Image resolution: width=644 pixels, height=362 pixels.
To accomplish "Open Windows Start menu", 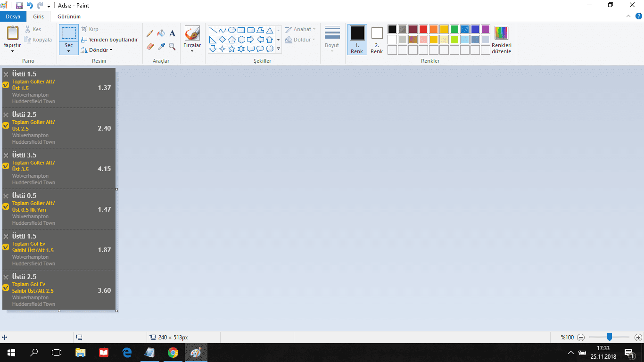I will point(11,352).
